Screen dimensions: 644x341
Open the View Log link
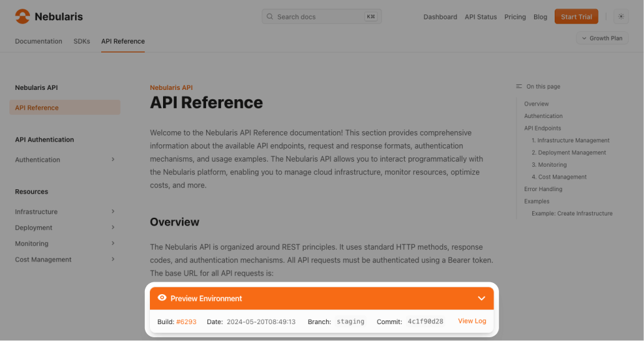click(472, 321)
